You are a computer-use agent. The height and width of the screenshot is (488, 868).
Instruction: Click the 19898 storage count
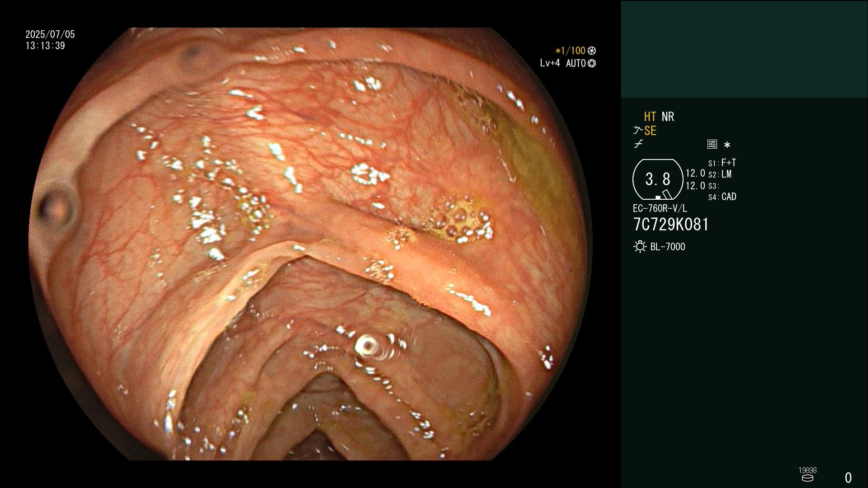click(x=807, y=470)
